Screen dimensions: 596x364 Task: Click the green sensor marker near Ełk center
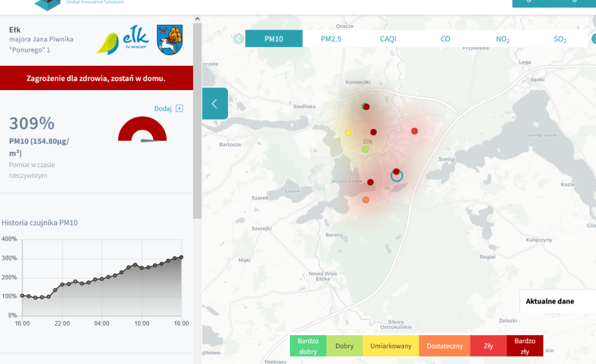click(x=365, y=149)
